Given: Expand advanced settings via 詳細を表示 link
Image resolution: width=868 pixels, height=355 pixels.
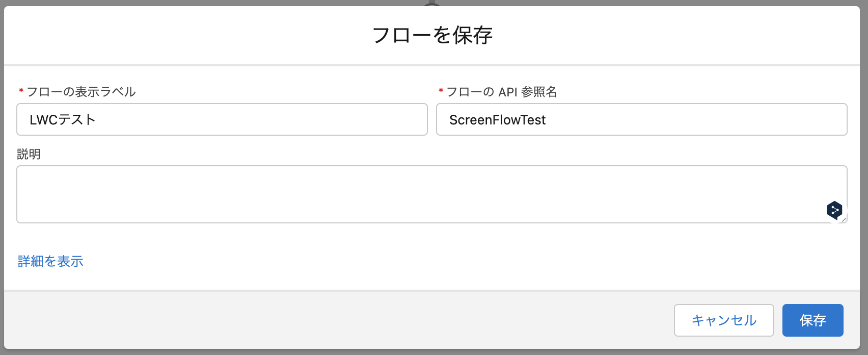Looking at the screenshot, I should tap(50, 261).
